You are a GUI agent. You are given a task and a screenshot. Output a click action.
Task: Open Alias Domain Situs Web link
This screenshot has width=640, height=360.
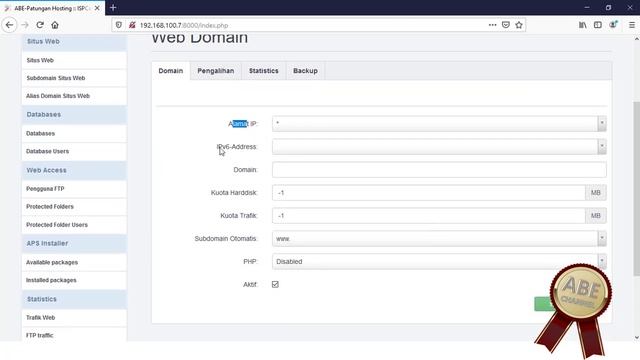[74, 96]
